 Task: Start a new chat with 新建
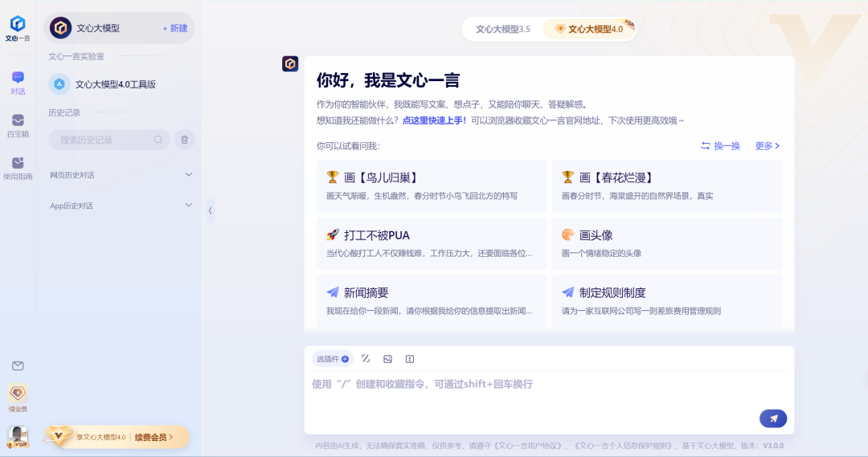click(175, 28)
